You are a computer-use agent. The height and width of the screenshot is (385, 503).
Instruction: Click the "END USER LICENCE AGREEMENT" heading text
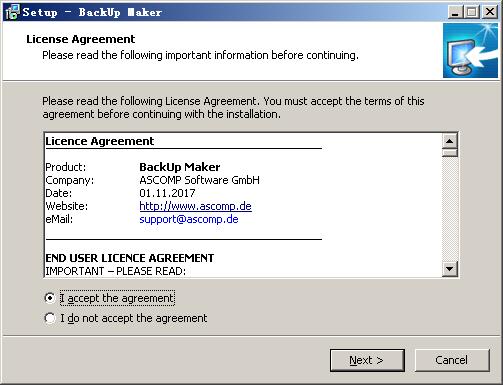(130, 258)
